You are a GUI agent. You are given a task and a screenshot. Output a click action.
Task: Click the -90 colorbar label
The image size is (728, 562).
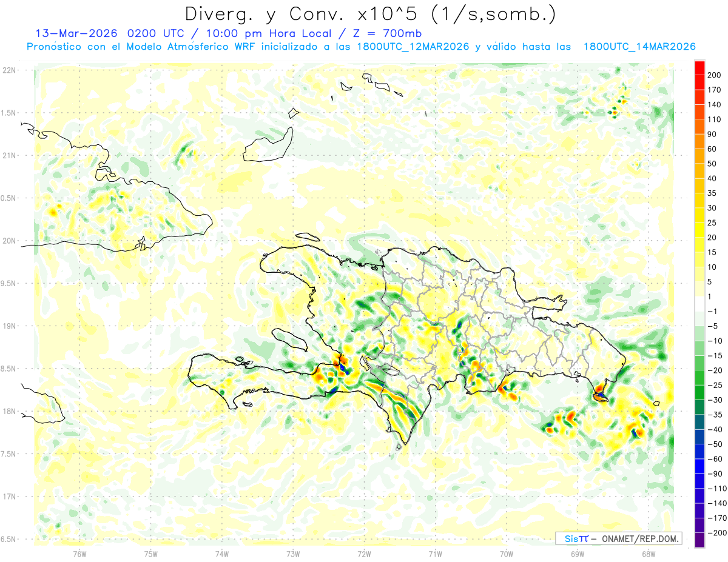[x=716, y=473]
